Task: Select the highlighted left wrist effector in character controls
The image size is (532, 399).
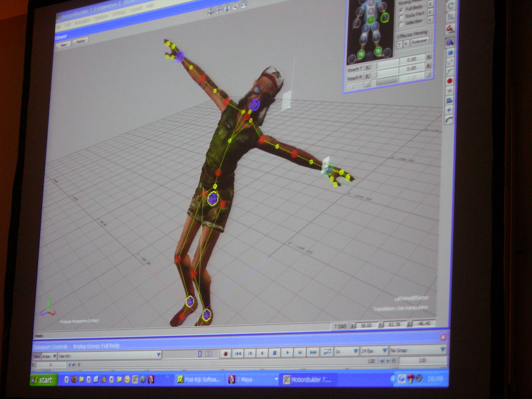Action: pos(384,17)
